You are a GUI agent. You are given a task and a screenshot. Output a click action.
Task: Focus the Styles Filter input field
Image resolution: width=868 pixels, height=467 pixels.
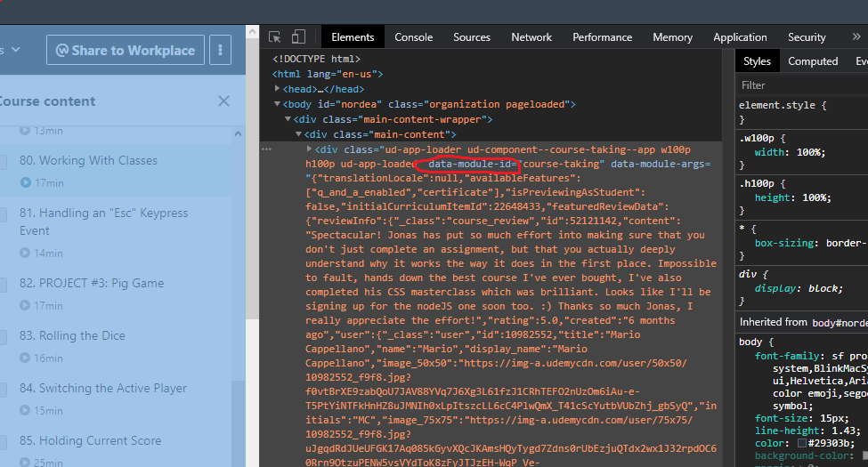pyautogui.click(x=801, y=85)
